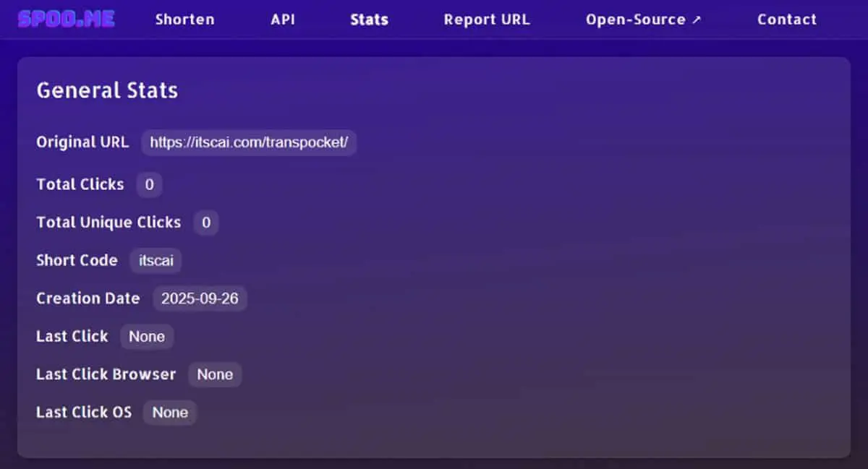Go to the API menu item
Viewport: 868px width, 469px height.
tap(283, 20)
